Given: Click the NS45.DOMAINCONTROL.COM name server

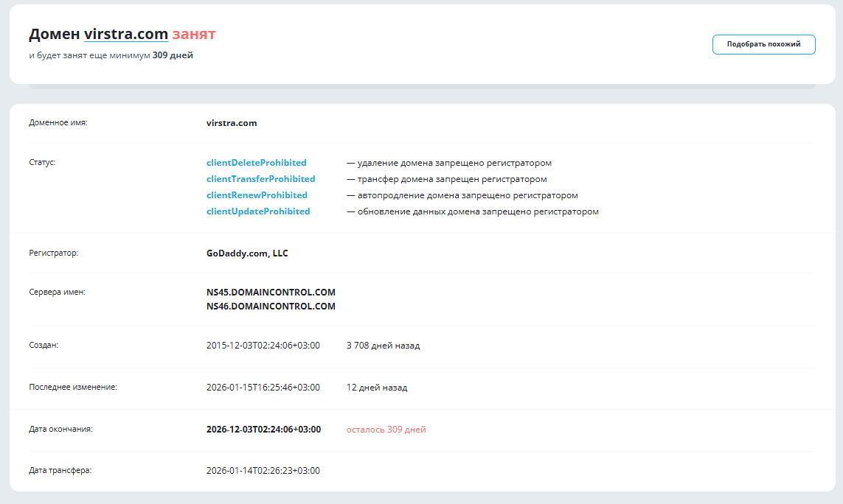Looking at the screenshot, I should tap(271, 293).
